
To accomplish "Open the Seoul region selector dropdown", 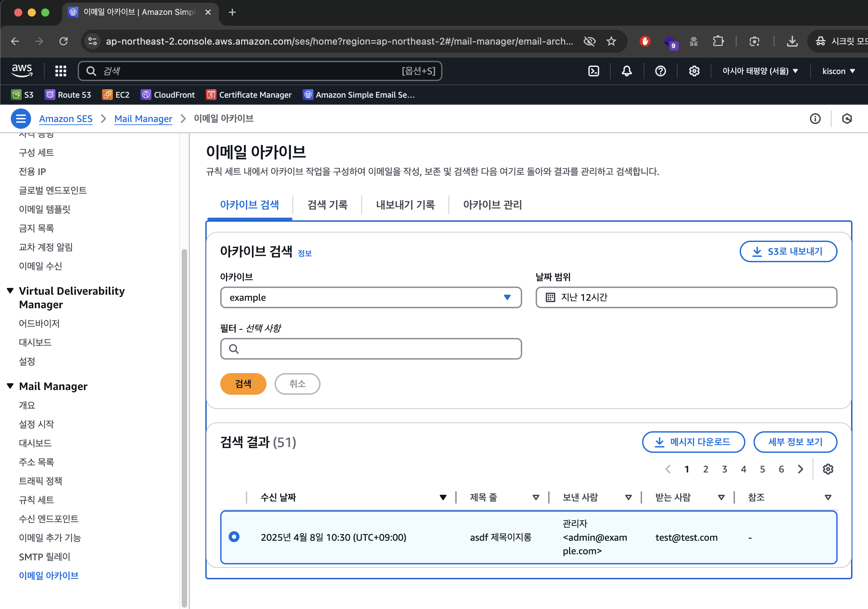I will [x=760, y=71].
